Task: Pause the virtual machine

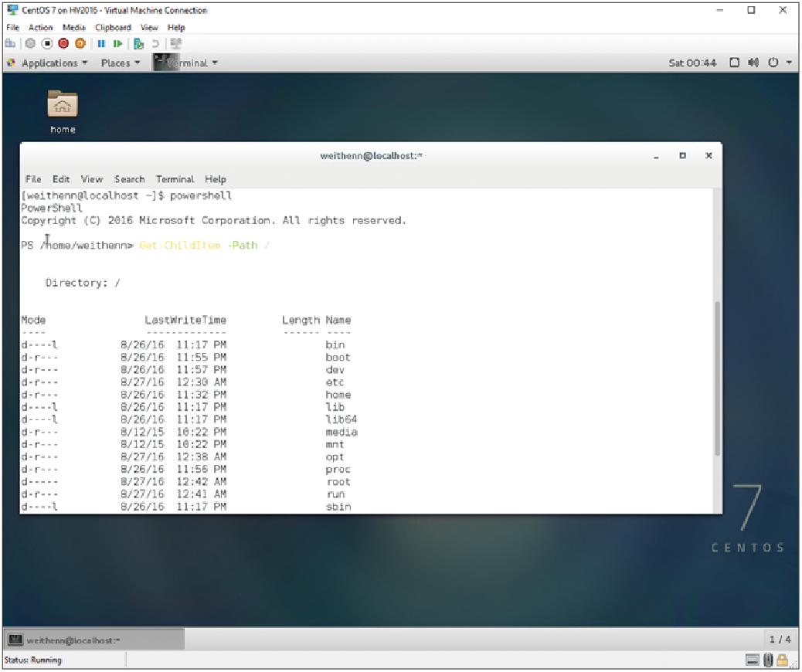Action: [101, 44]
